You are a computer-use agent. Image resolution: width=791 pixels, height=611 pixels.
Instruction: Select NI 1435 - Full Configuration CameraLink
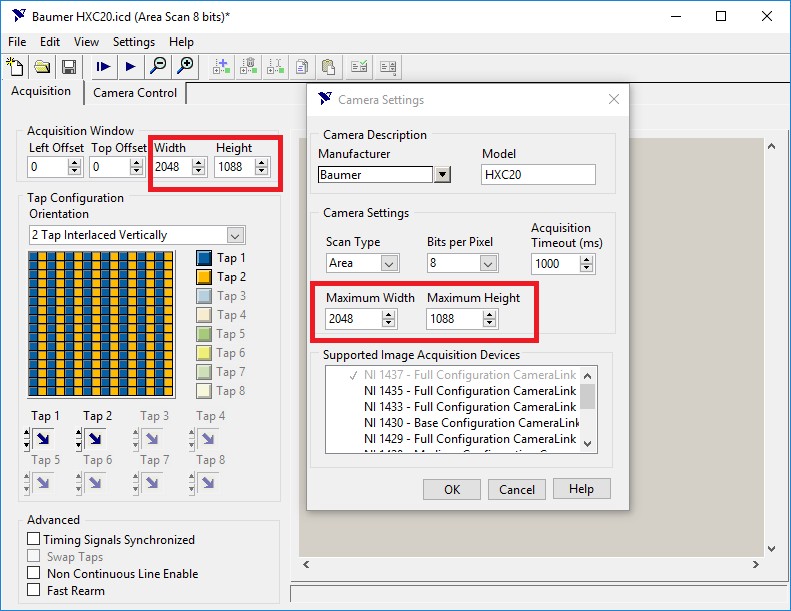(470, 391)
